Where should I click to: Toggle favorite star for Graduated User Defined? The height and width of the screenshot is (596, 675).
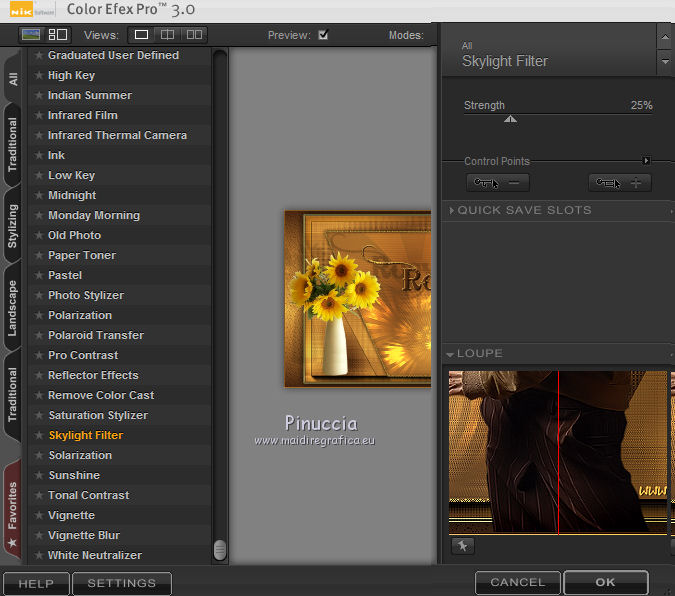click(39, 55)
